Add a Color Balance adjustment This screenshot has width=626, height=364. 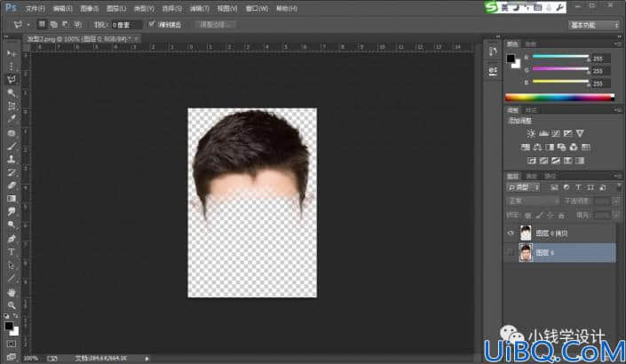537,147
